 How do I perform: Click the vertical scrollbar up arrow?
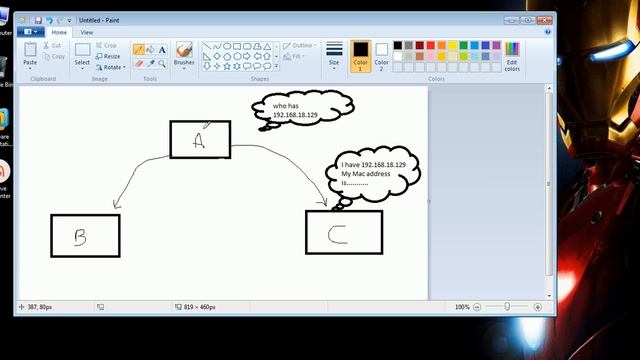pos(549,88)
